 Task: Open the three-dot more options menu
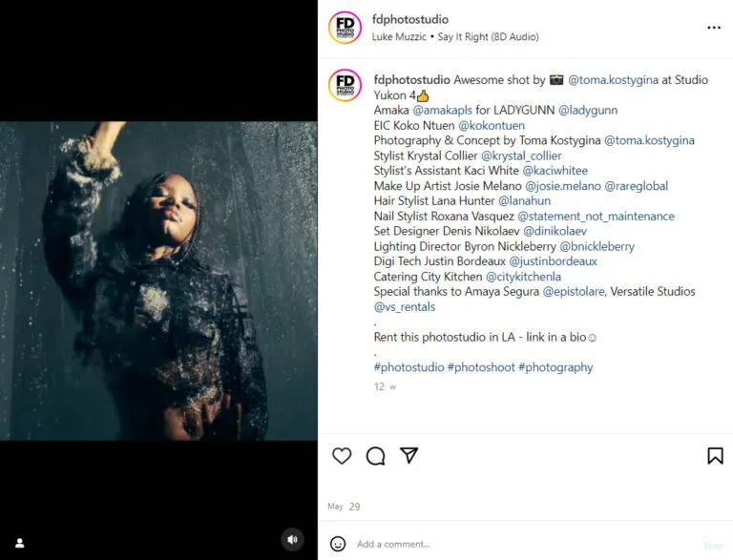click(x=714, y=28)
